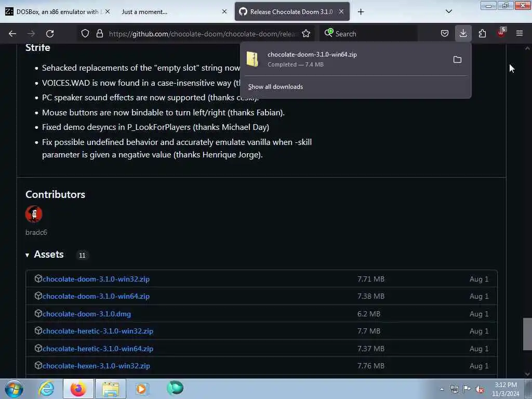View site security via the padlock icon
The width and height of the screenshot is (532, 399).
coord(99,33)
